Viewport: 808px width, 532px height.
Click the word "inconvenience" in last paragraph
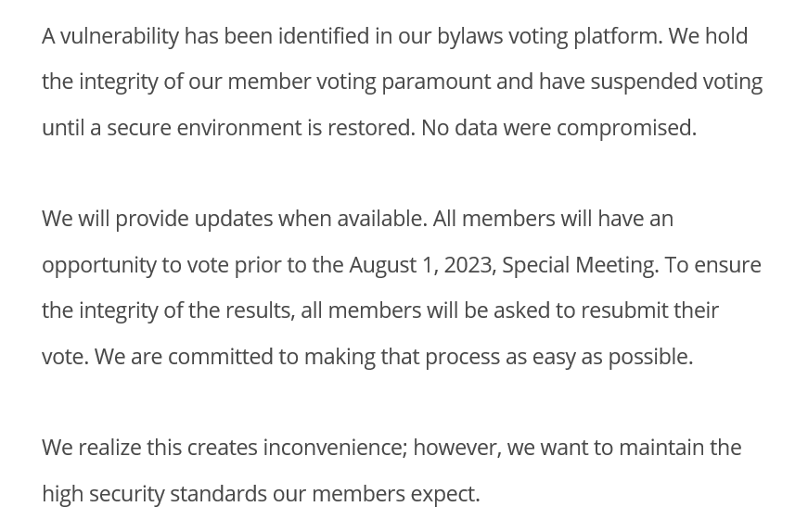334,448
